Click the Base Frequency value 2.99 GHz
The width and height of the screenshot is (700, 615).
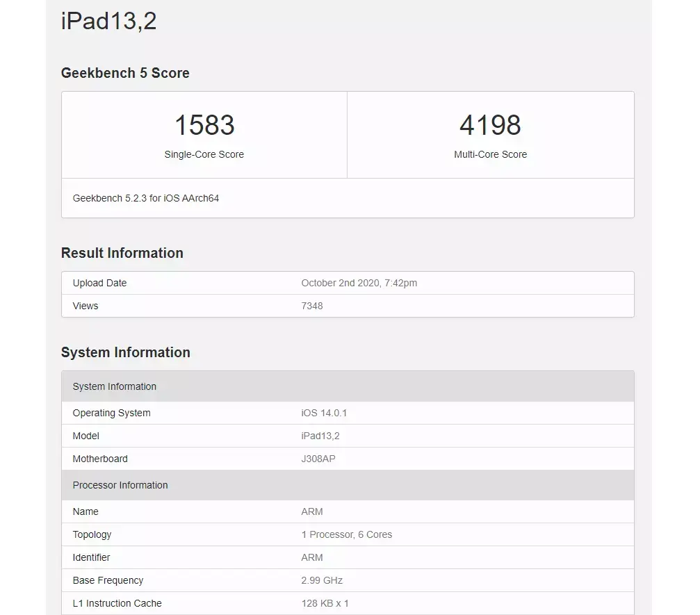click(321, 580)
